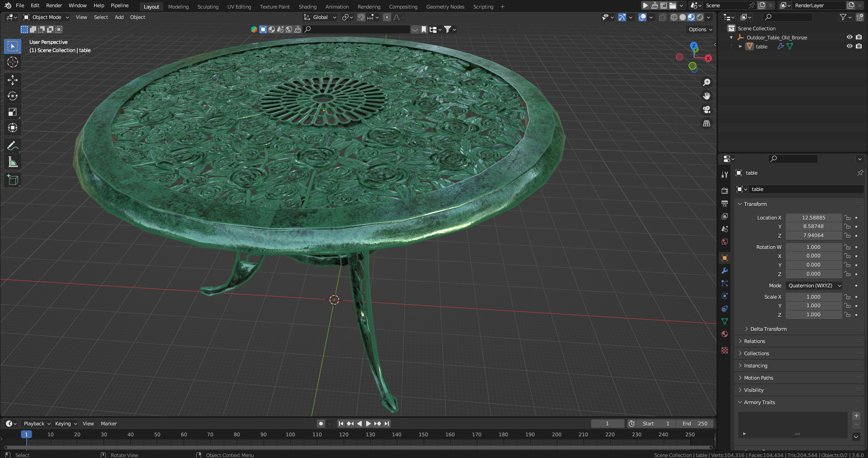Jump to end frame button
868x458 pixels.
click(387, 424)
